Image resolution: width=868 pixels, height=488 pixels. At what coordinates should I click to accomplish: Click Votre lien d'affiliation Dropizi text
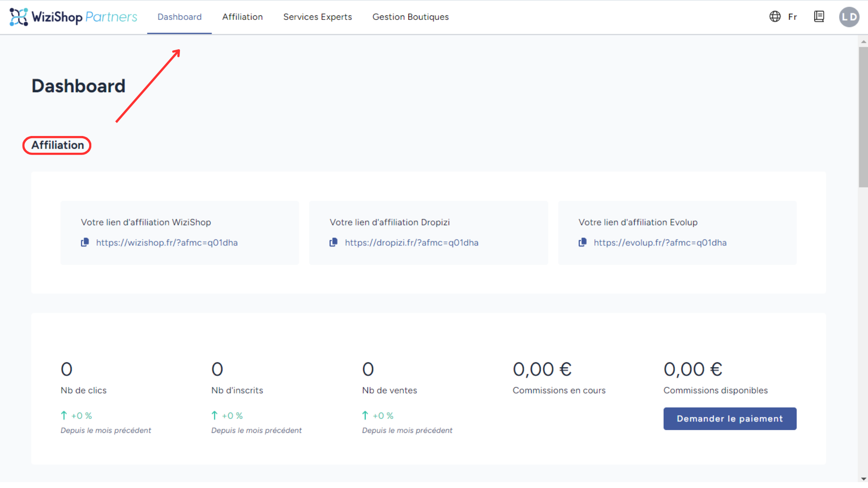(x=389, y=222)
